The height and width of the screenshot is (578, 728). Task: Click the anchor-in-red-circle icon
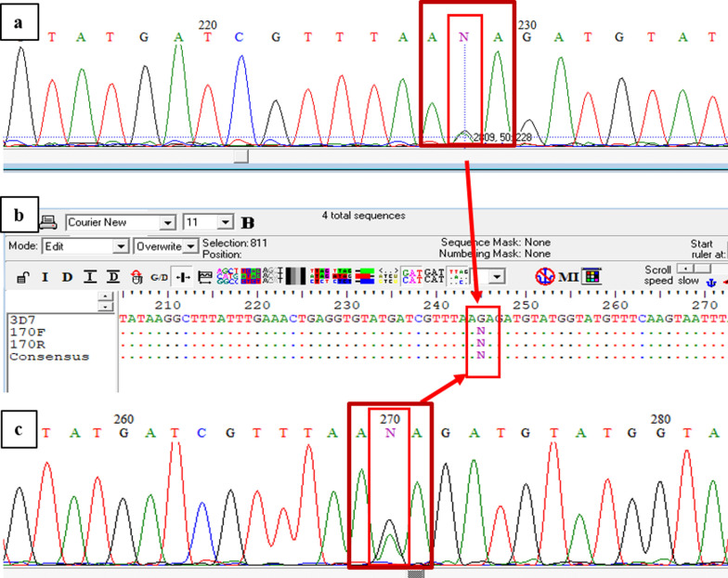click(546, 276)
